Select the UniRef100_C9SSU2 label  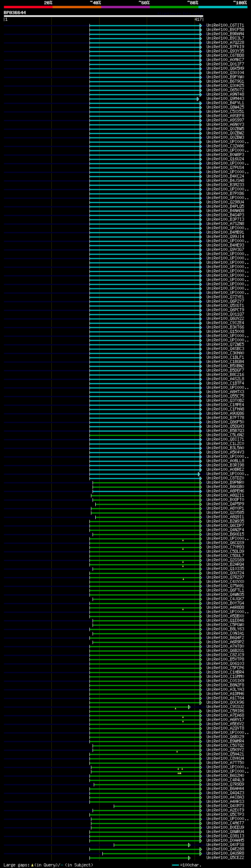pos(225,706)
